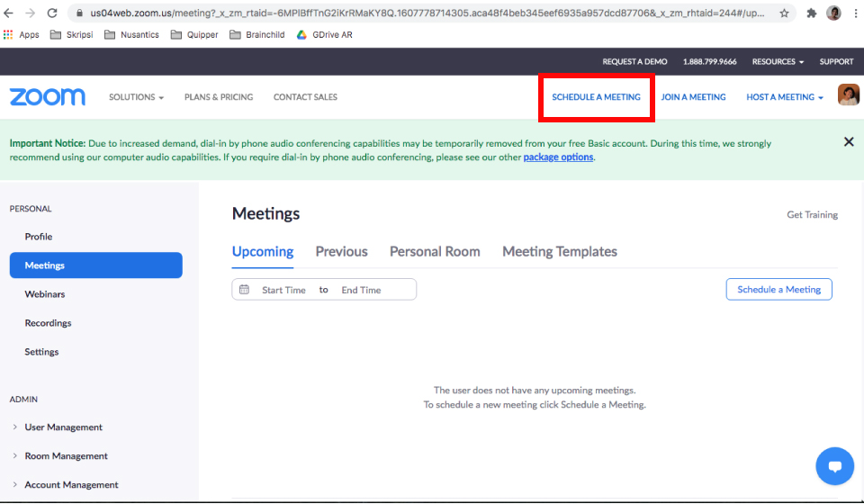Expand Room Management section
This screenshot has height=504, width=864.
(x=66, y=456)
